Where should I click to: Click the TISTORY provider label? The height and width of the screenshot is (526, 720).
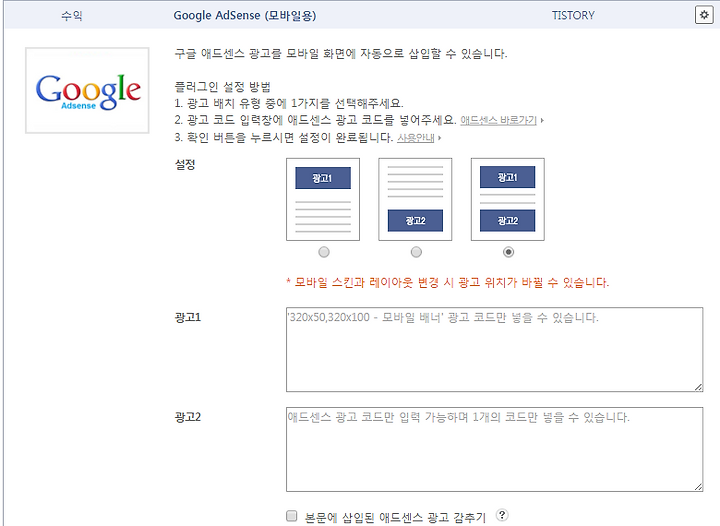pos(573,16)
